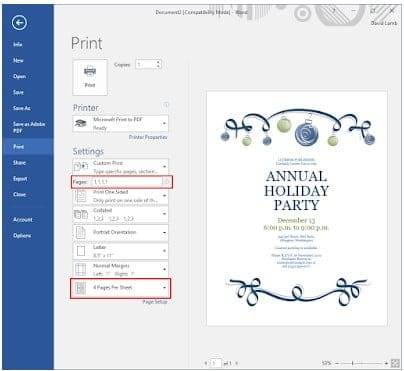The width and height of the screenshot is (404, 371).
Task: Go to previous preview page arrow
Action: click(206, 363)
